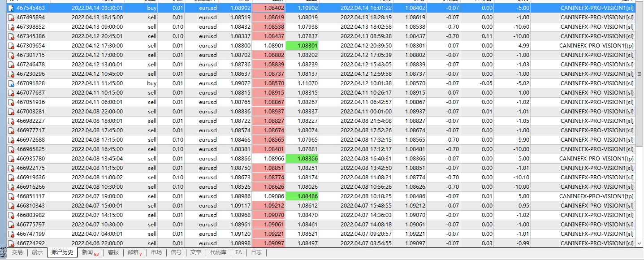The image size is (644, 260).
Task: Go to the 市场 tab
Action: (x=156, y=252)
